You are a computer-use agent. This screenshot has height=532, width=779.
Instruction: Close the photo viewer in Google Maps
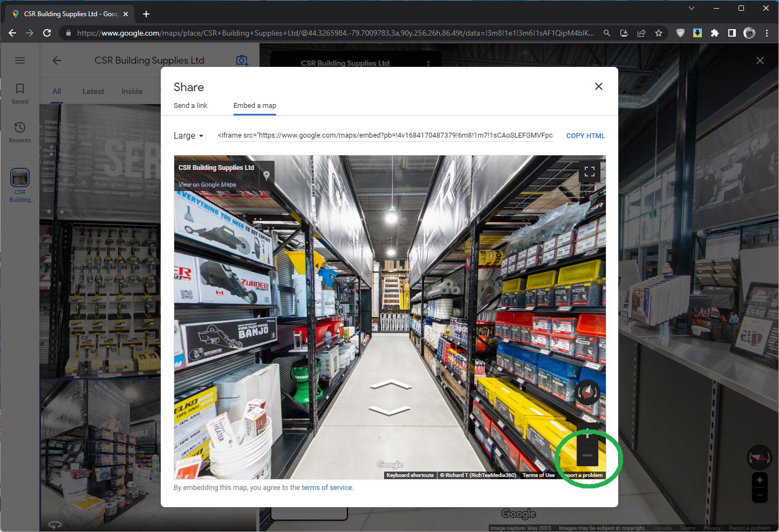pos(760,60)
